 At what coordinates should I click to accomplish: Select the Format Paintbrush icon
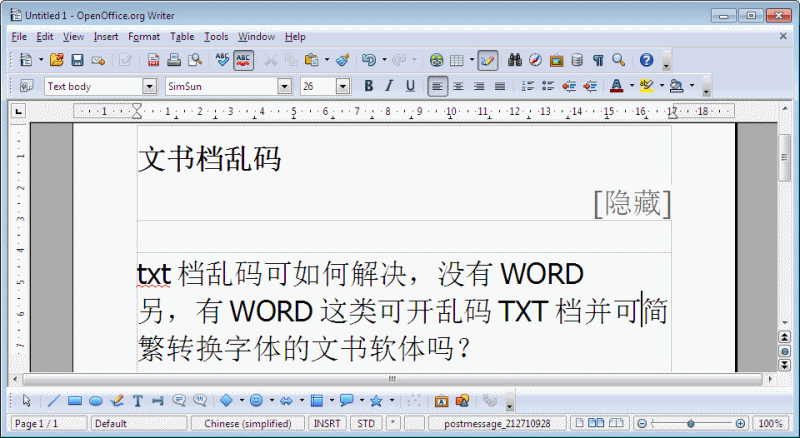pyautogui.click(x=342, y=60)
